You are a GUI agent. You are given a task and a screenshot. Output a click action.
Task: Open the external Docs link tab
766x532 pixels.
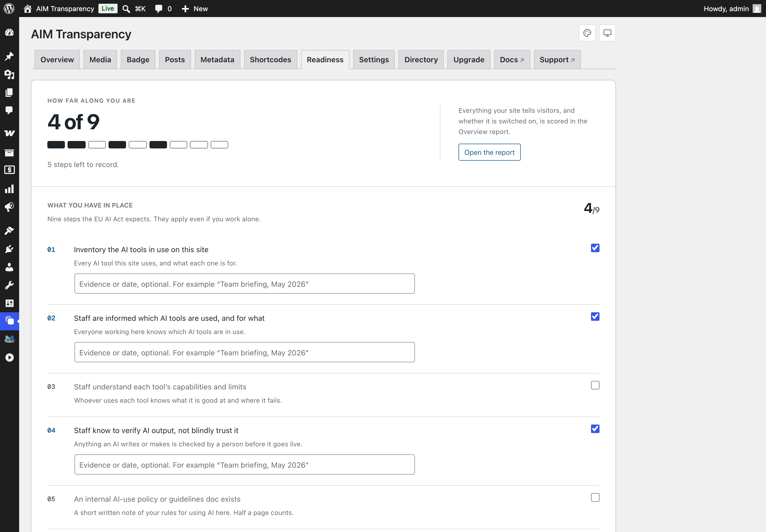pyautogui.click(x=512, y=60)
